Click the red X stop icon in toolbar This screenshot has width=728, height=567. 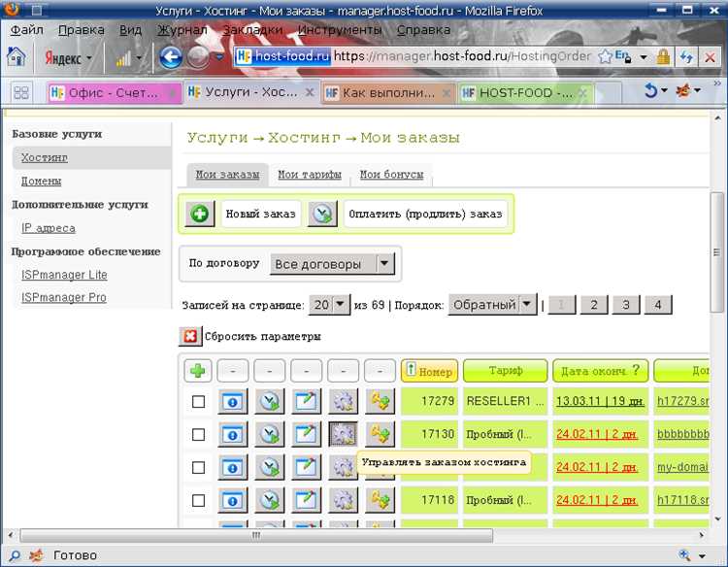point(710,57)
